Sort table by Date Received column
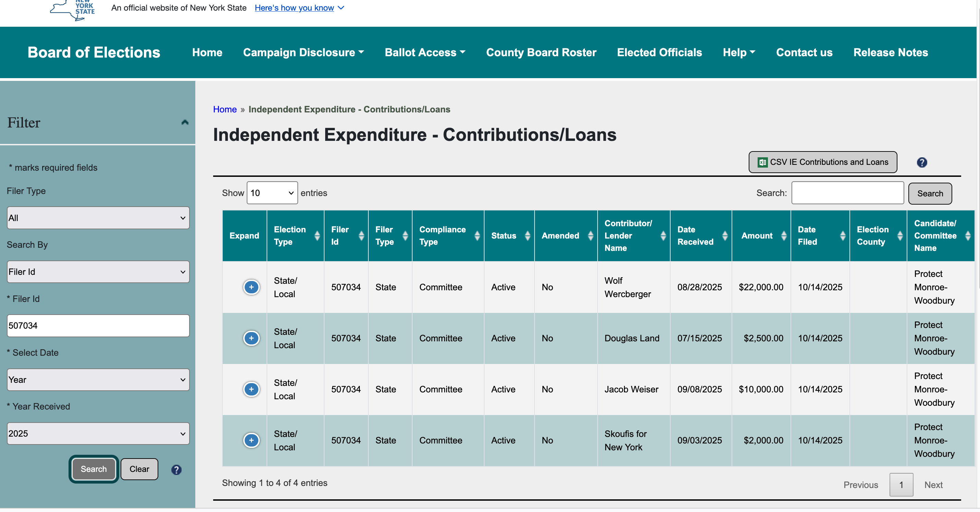 (701, 236)
